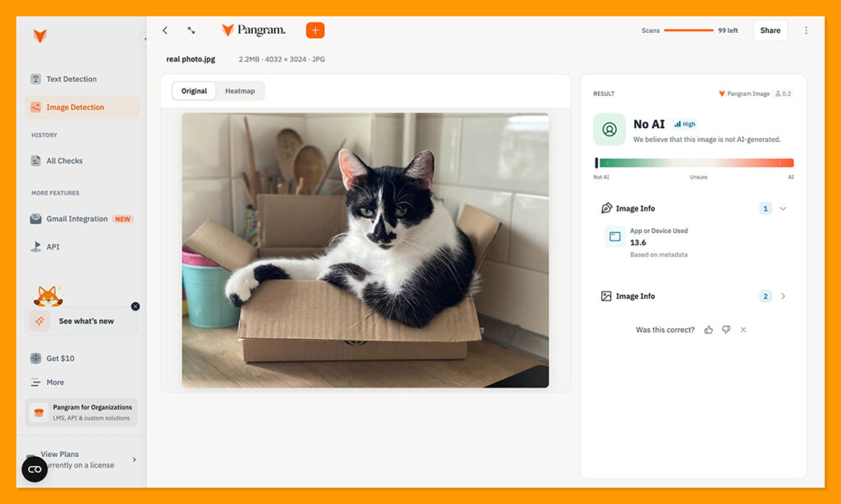
Task: Start a new scan with orange plus button
Action: point(315,30)
